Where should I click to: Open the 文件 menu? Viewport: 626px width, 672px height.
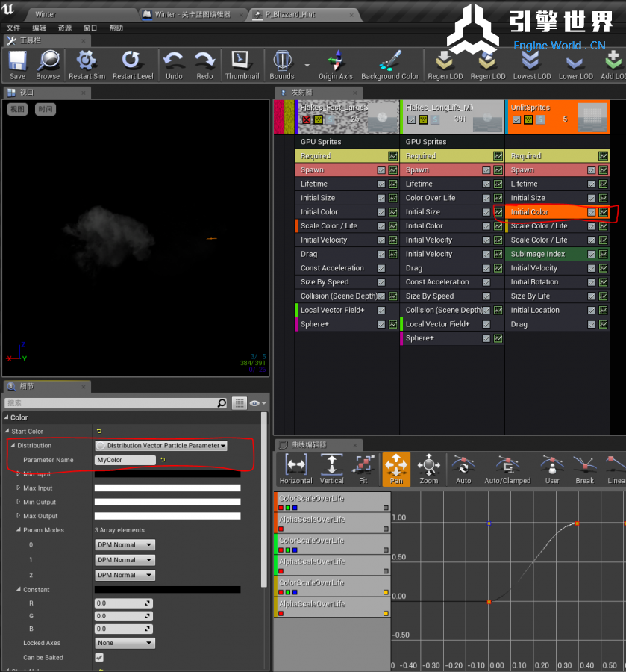(13, 28)
